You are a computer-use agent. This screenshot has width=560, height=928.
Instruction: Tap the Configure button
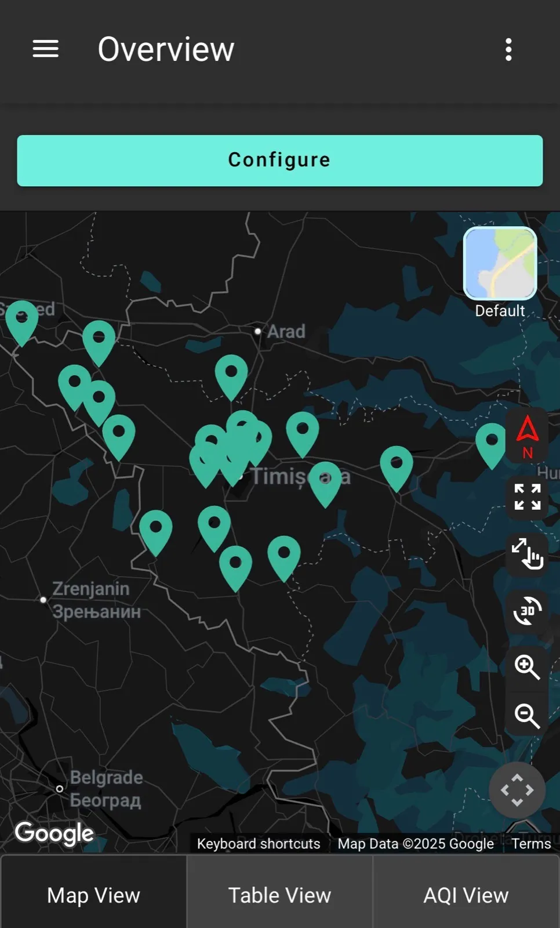pos(280,161)
